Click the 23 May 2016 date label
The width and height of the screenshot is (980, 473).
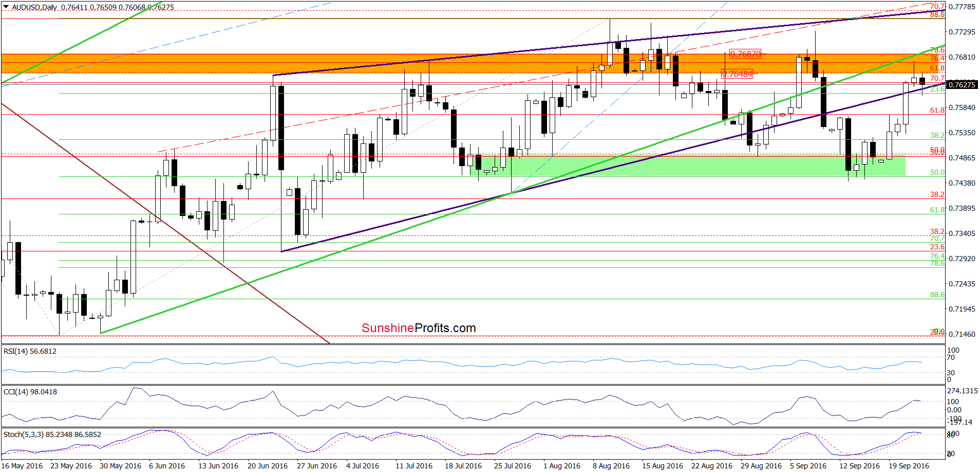point(71,466)
